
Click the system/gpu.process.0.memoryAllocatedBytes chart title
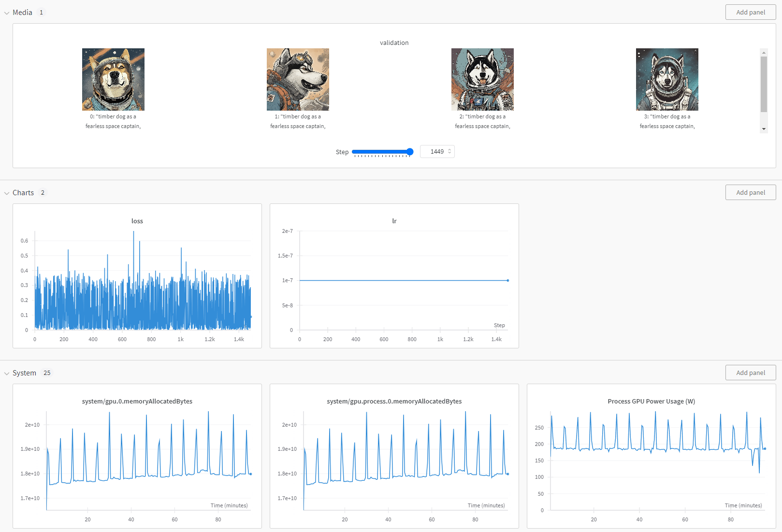[394, 401]
